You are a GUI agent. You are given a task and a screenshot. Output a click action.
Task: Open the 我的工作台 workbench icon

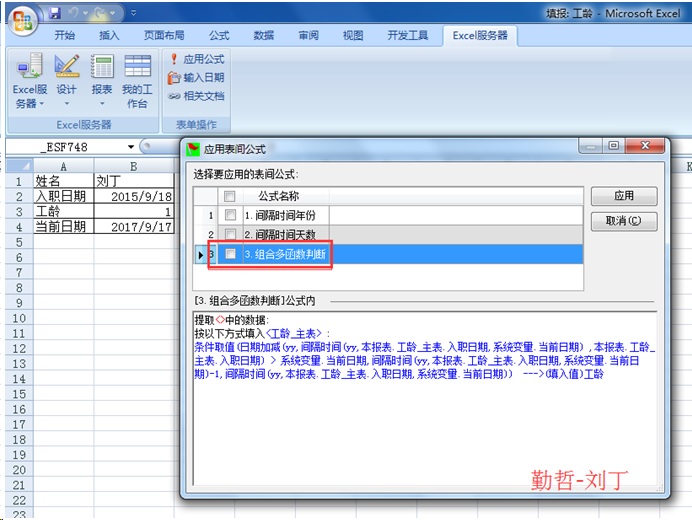tap(137, 82)
